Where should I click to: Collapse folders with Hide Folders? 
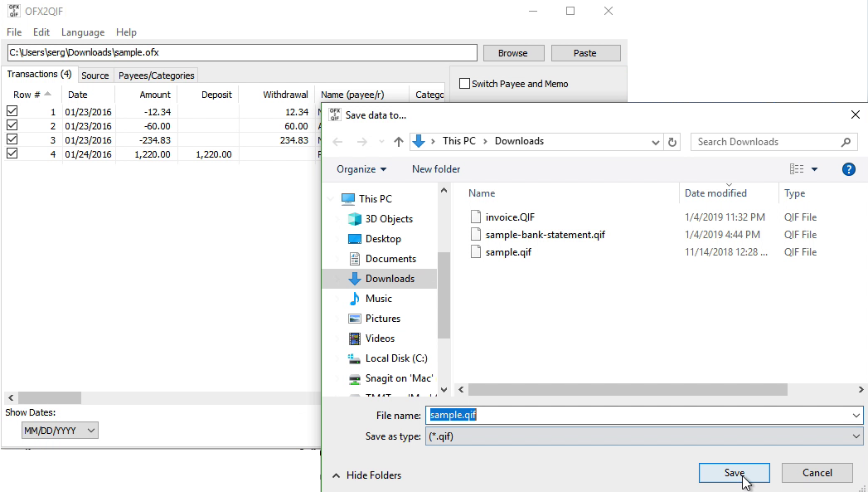366,475
